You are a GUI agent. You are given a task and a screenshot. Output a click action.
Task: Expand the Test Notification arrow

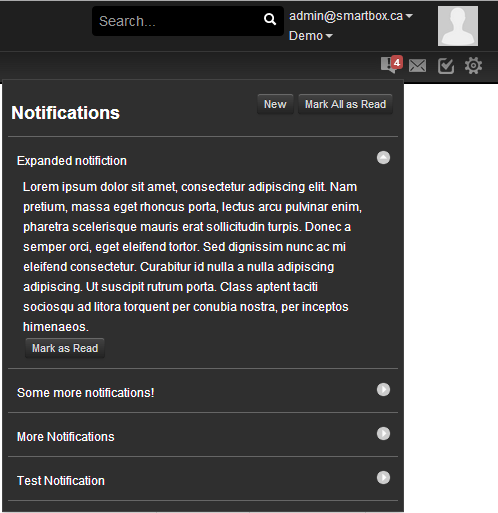pyautogui.click(x=383, y=477)
